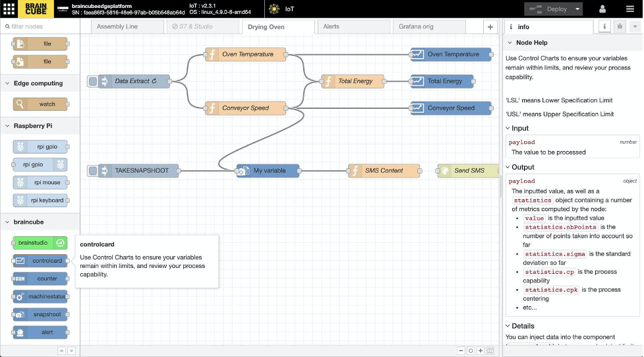Select the alert node in palette
Screen dimensions: 644x357
point(40,333)
